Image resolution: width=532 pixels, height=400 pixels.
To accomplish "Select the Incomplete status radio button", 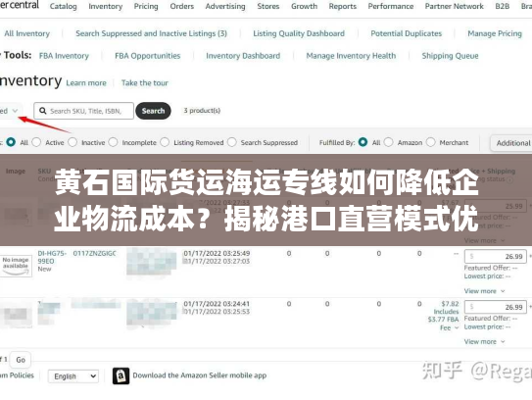I will [x=113, y=142].
